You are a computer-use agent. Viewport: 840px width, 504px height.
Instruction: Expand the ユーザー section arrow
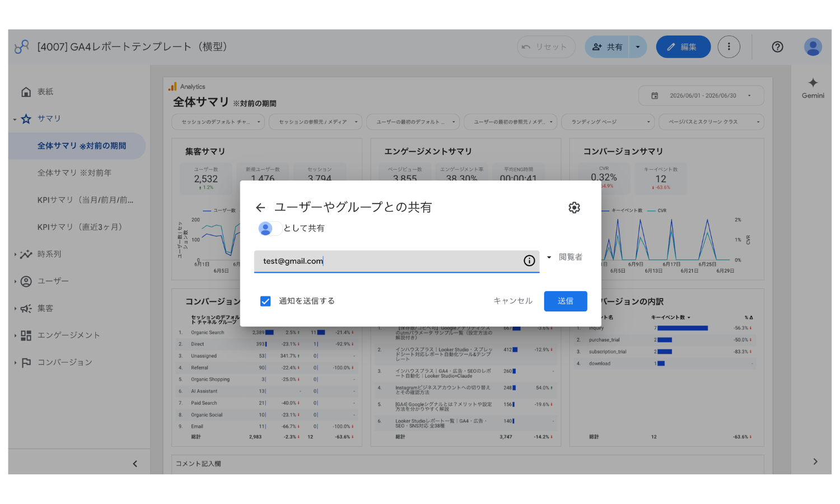tap(15, 281)
